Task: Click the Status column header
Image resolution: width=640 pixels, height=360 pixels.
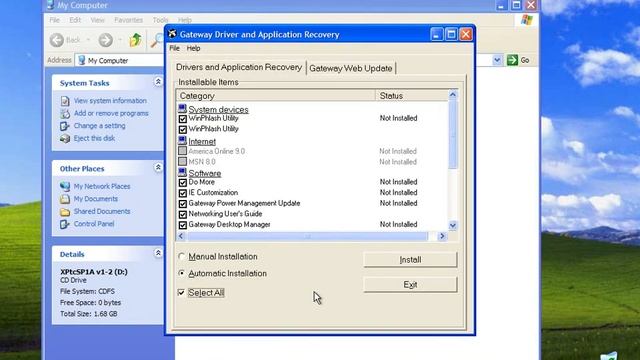Action: 412,96
